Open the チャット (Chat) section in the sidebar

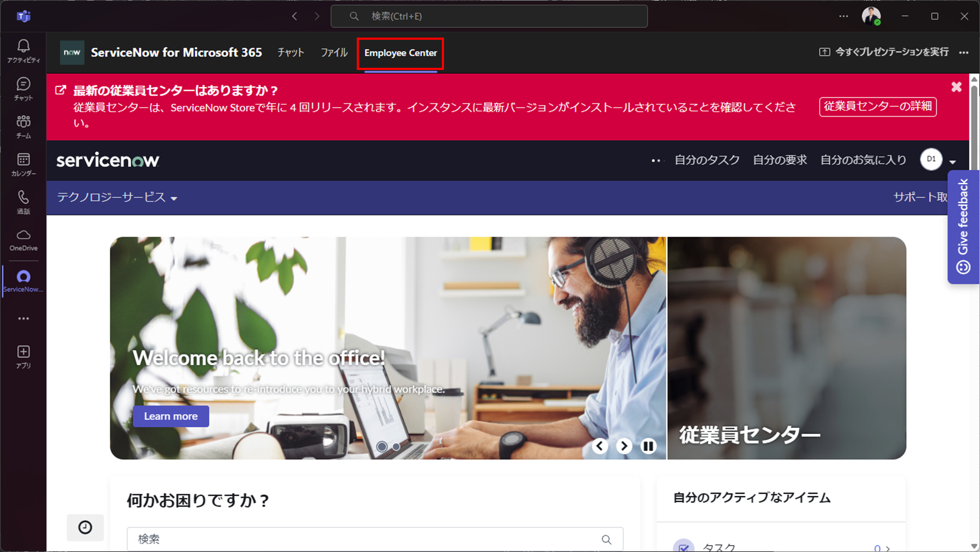pos(23,88)
